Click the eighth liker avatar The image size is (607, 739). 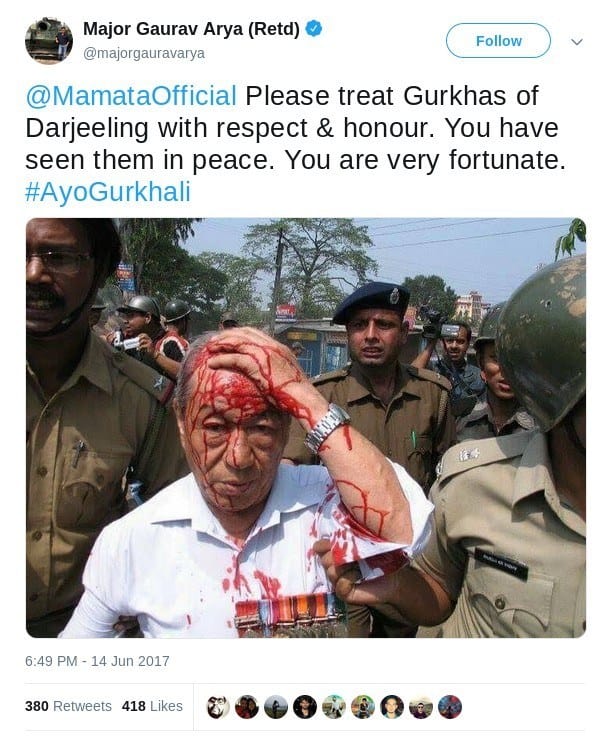pyautogui.click(x=421, y=706)
